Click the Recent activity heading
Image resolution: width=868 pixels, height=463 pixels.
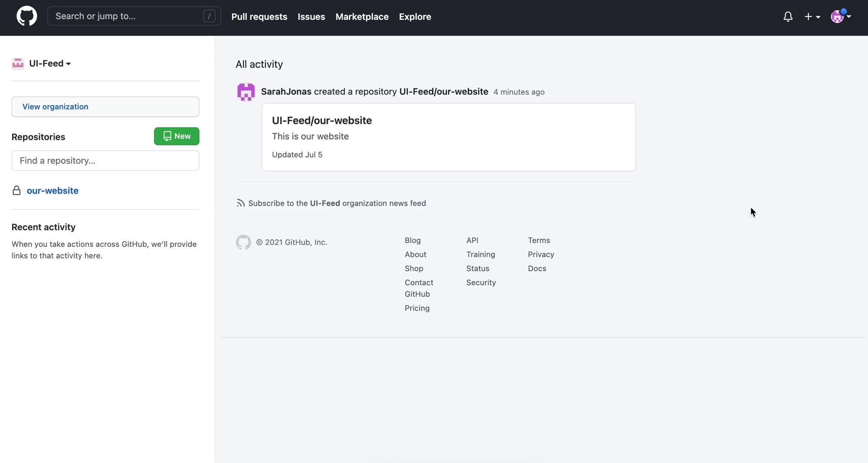pyautogui.click(x=43, y=227)
